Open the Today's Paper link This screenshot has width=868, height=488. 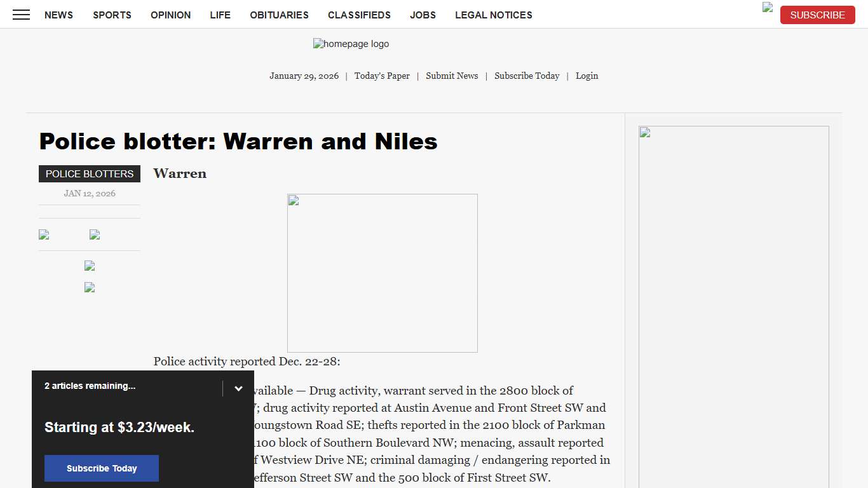click(382, 76)
